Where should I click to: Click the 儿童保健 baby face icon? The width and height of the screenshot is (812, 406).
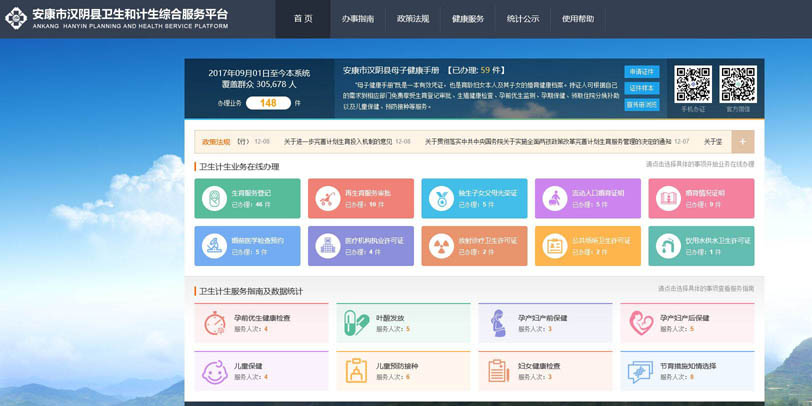click(x=214, y=371)
